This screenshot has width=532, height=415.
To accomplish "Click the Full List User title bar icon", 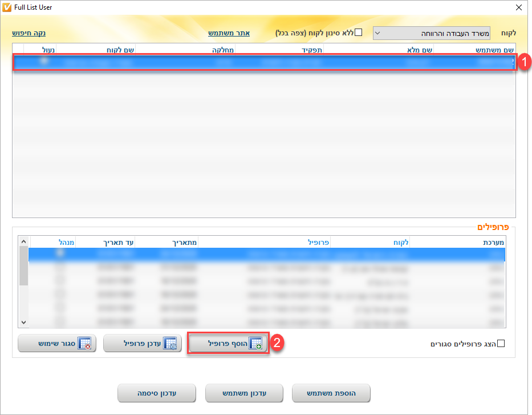I will point(7,7).
